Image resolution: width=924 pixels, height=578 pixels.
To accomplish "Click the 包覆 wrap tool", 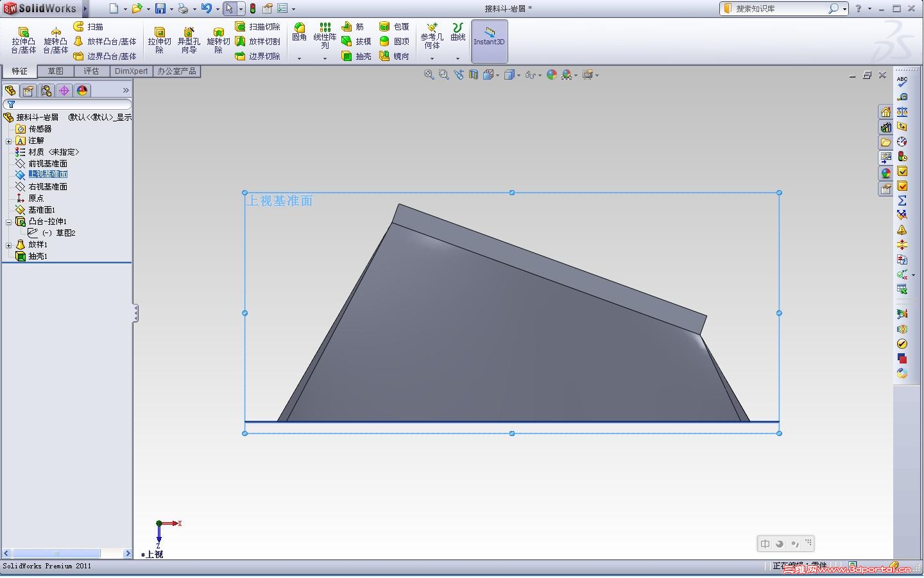I will click(x=394, y=26).
